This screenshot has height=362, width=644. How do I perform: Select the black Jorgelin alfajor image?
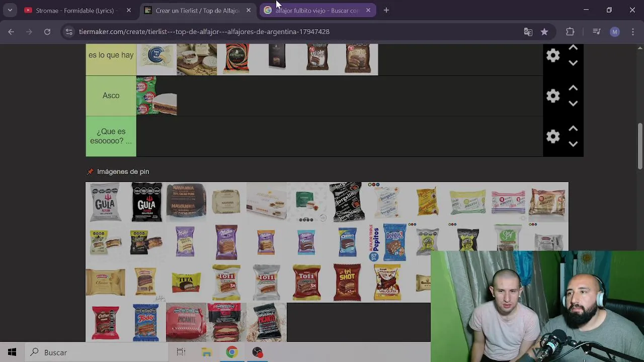click(x=347, y=202)
